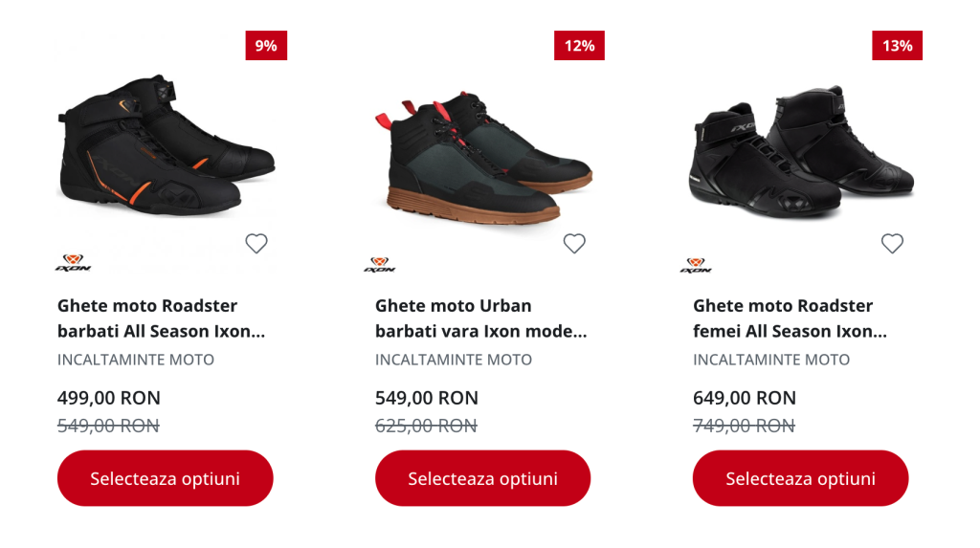Favorite the Urban summer boots with heart
980x548 pixels.
point(574,244)
